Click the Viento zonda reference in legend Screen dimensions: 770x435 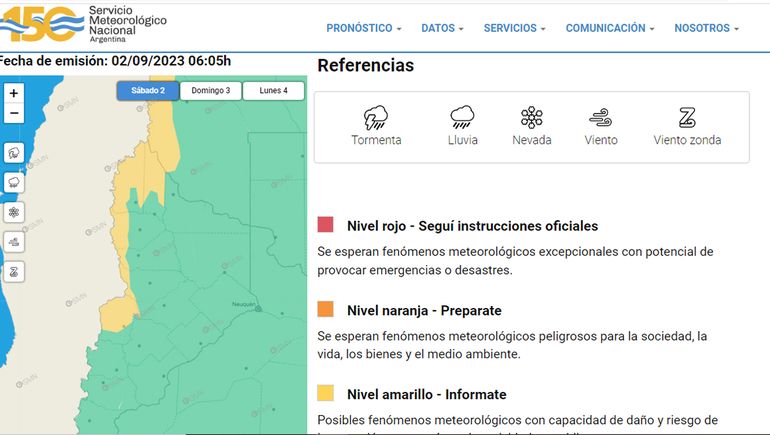tap(687, 119)
